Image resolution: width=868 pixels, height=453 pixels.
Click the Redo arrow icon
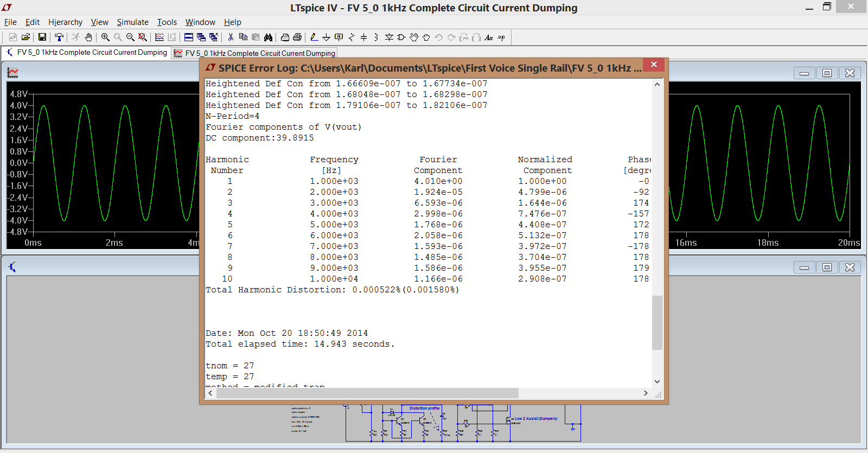451,37
